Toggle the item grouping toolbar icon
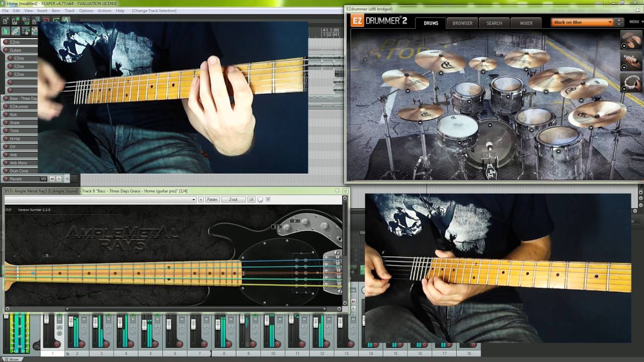This screenshot has width=644, height=362. [16, 31]
